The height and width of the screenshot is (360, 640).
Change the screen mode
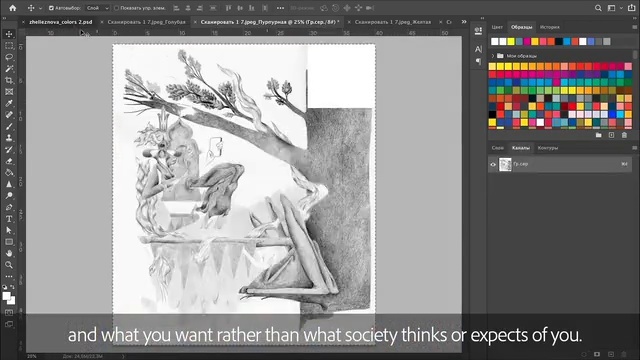click(x=9, y=324)
